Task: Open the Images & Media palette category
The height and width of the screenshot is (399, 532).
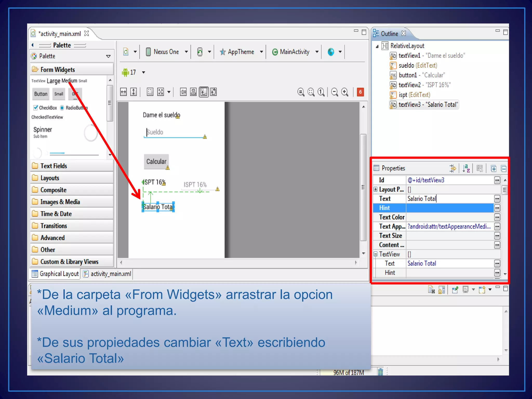Action: [x=72, y=202]
